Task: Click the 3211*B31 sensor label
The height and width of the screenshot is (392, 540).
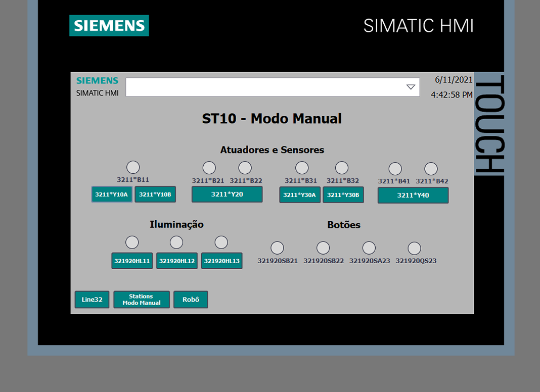Action: pyautogui.click(x=301, y=180)
